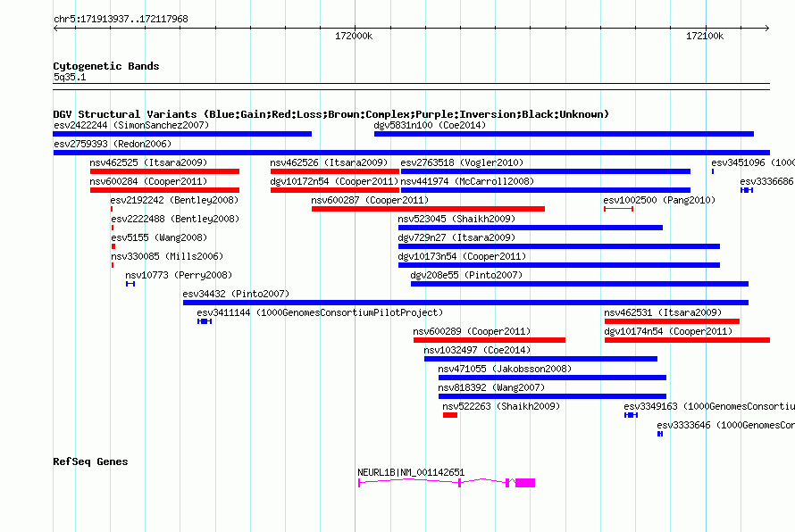The image size is (795, 532).
Task: Click the Cytogenetic Bands track title
Action: click(106, 66)
